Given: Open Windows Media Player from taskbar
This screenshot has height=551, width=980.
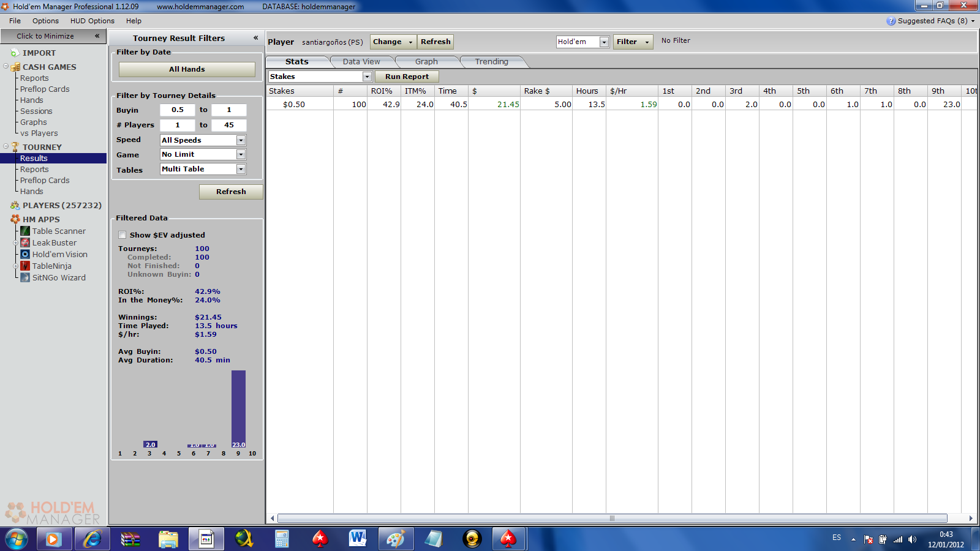Looking at the screenshot, I should [x=54, y=539].
